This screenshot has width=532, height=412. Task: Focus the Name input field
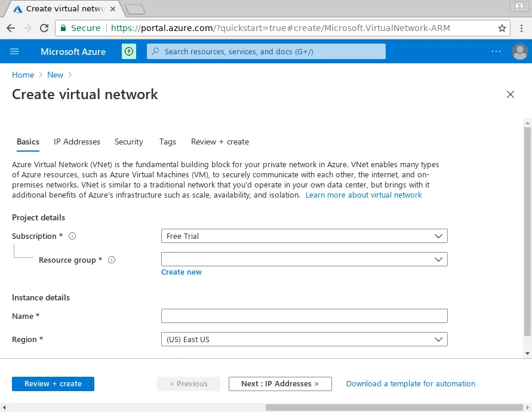coord(305,316)
